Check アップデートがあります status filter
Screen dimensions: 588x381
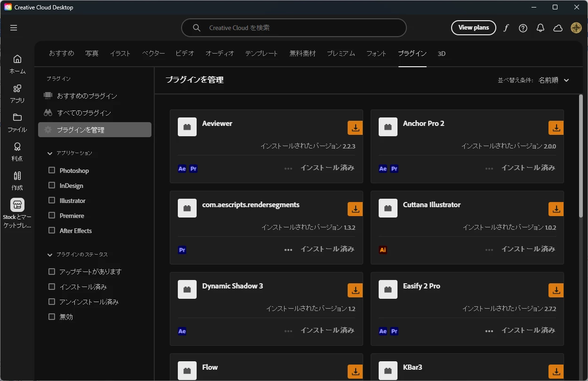[52, 272]
